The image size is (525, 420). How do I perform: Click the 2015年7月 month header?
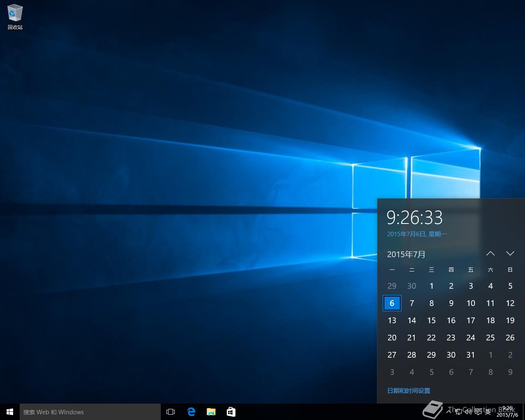point(406,254)
